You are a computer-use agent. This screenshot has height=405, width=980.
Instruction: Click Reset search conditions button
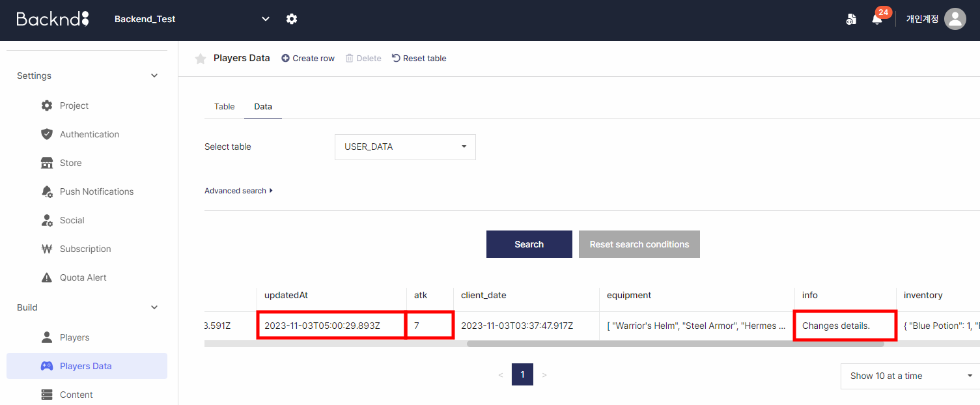639,244
